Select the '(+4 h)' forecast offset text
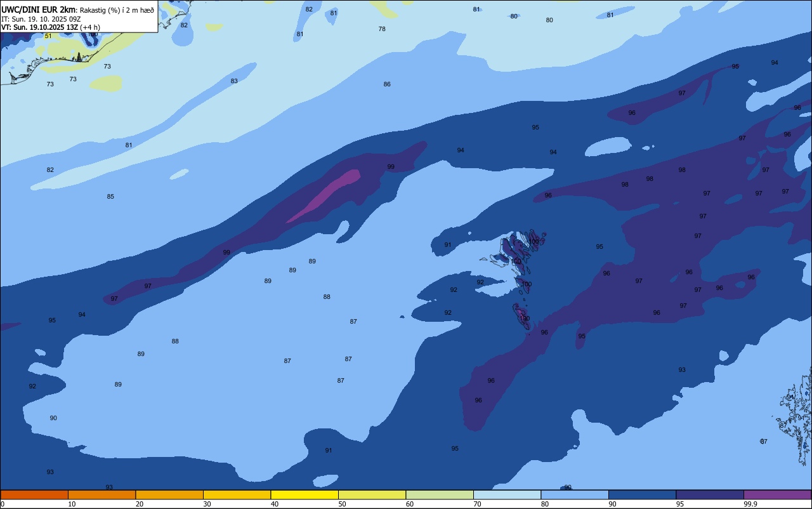The height and width of the screenshot is (509, 812). coord(90,27)
